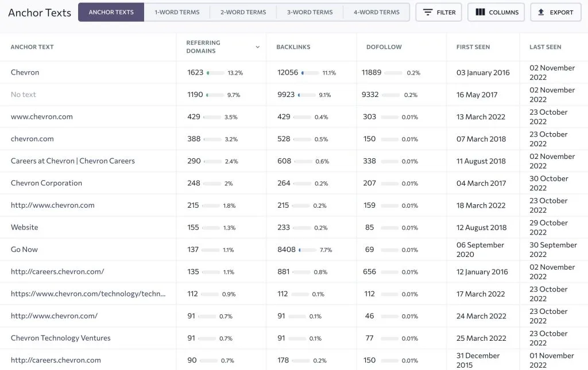This screenshot has height=370, width=588.
Task: Click referring domains value 1190
Action: pos(195,95)
